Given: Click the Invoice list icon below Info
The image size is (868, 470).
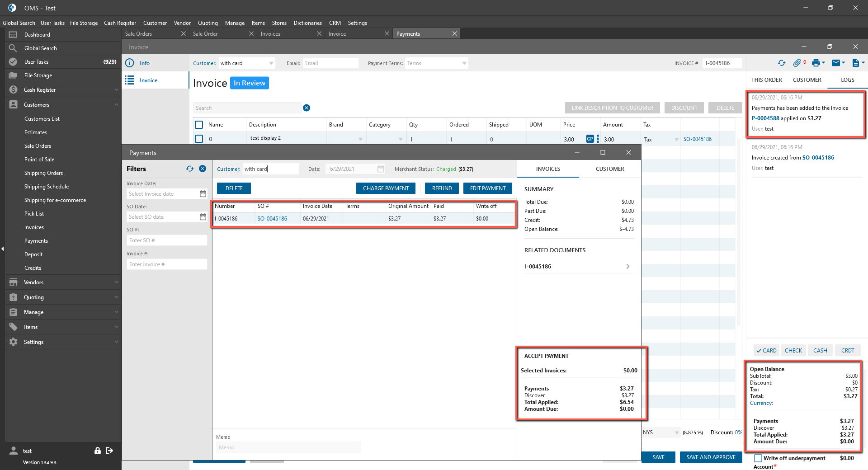Looking at the screenshot, I should (x=130, y=80).
